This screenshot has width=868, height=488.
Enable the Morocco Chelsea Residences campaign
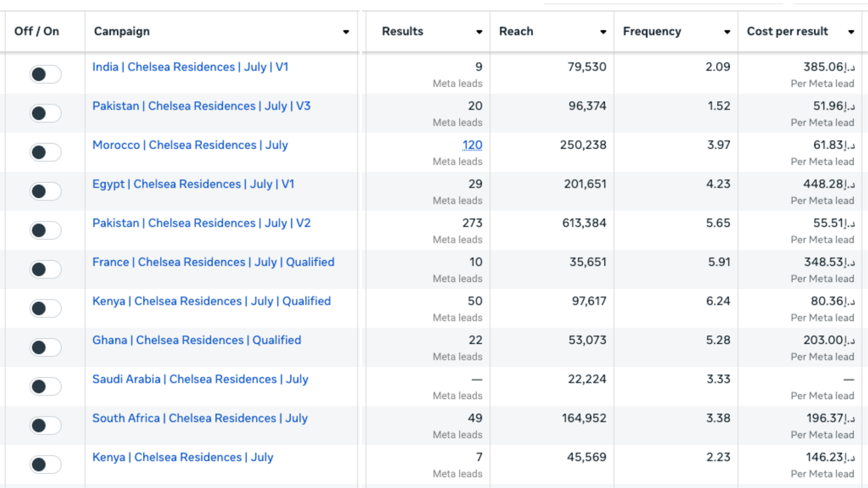point(45,152)
